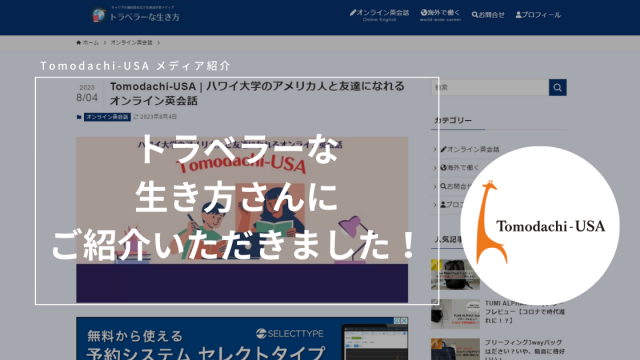Click the search magnifier button

557,87
